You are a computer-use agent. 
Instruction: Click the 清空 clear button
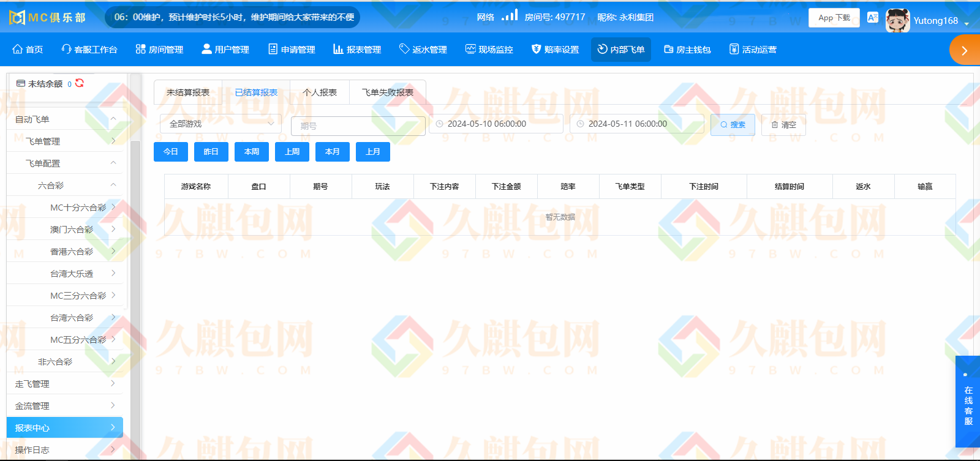pos(783,125)
